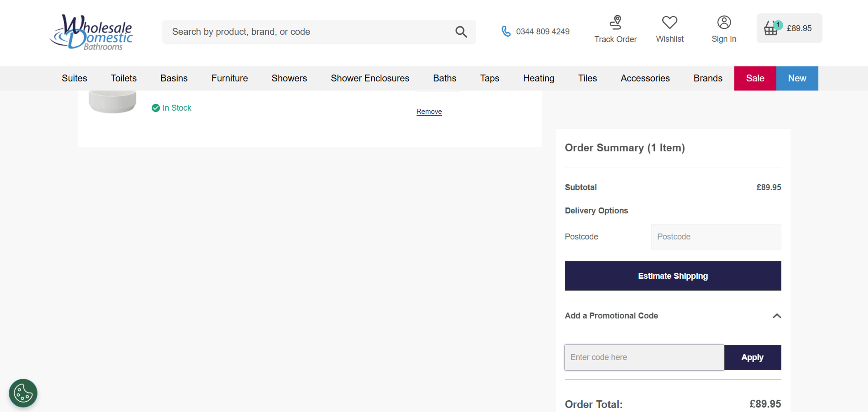The image size is (868, 412).
Task: Click the Enter code here field
Action: pyautogui.click(x=644, y=357)
